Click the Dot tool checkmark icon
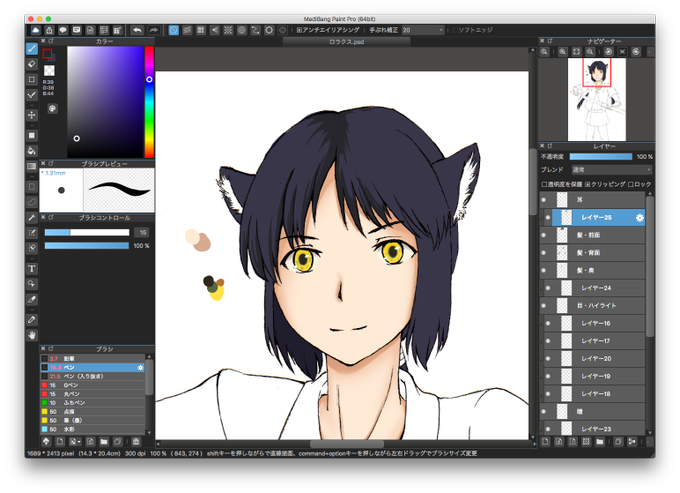 [32, 95]
